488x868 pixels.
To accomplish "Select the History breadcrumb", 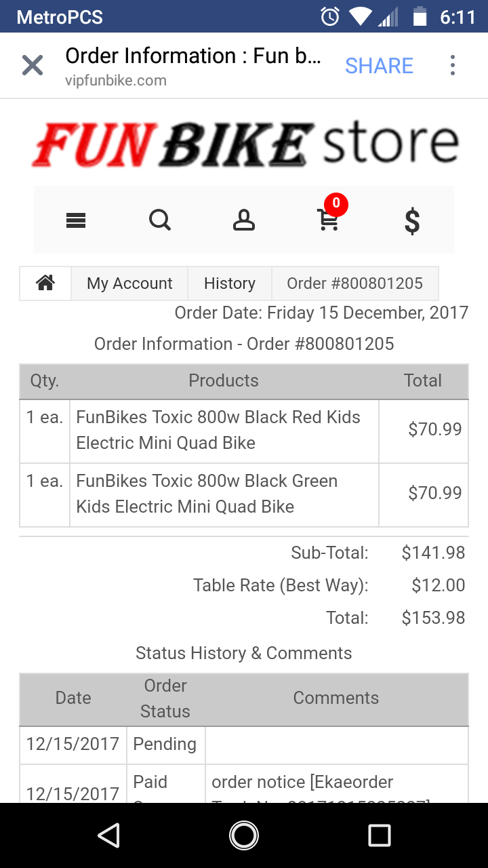I will pyautogui.click(x=230, y=283).
